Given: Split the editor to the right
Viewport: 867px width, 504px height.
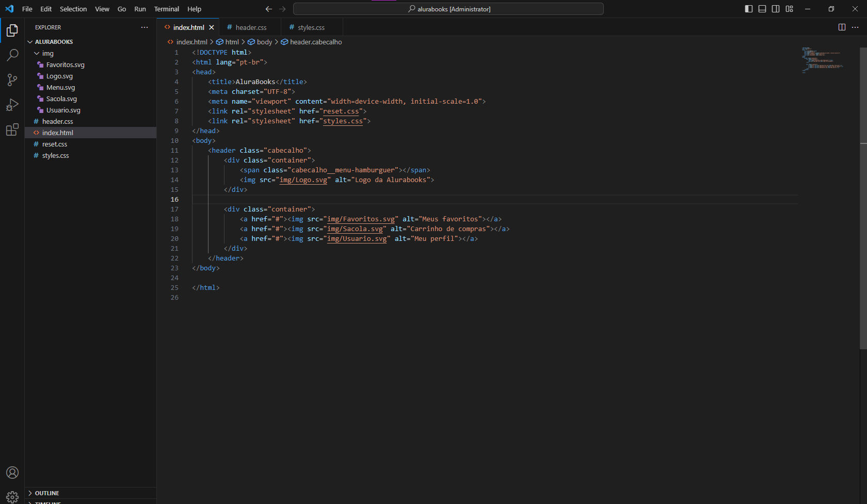Looking at the screenshot, I should tap(842, 27).
